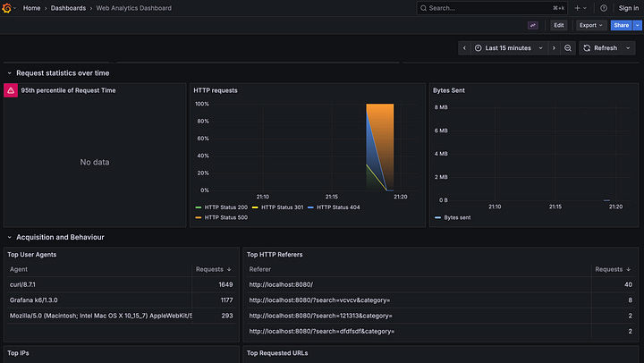This screenshot has height=363, width=644.
Task: Click the purple Grafana Assistant icon button
Action: (x=533, y=25)
